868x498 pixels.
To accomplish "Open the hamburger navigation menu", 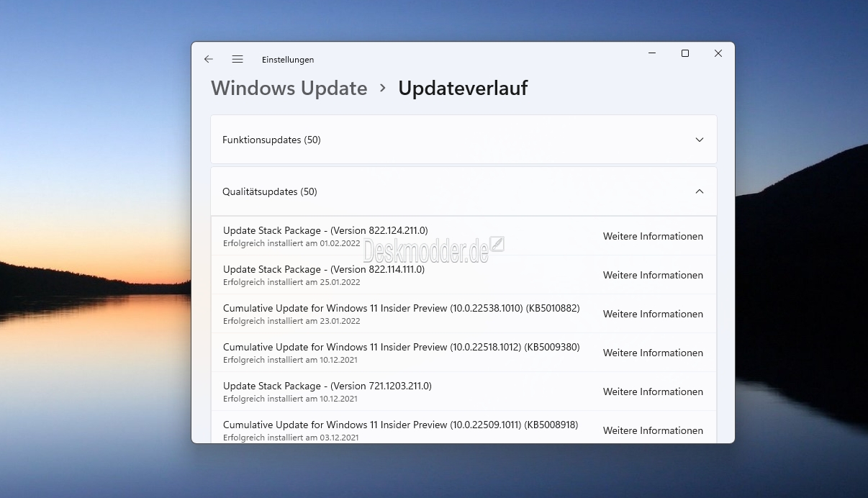I will [x=238, y=59].
